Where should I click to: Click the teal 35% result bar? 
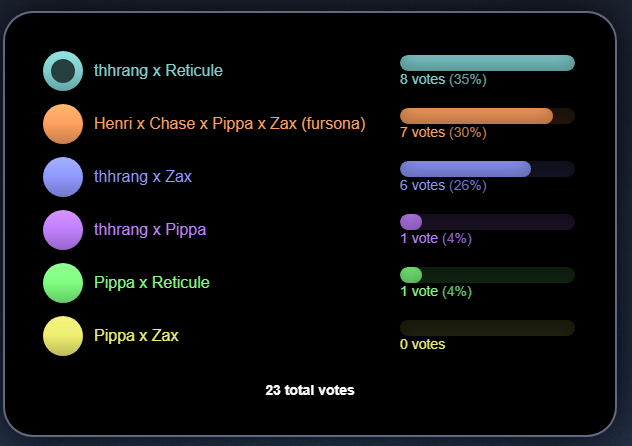487,63
